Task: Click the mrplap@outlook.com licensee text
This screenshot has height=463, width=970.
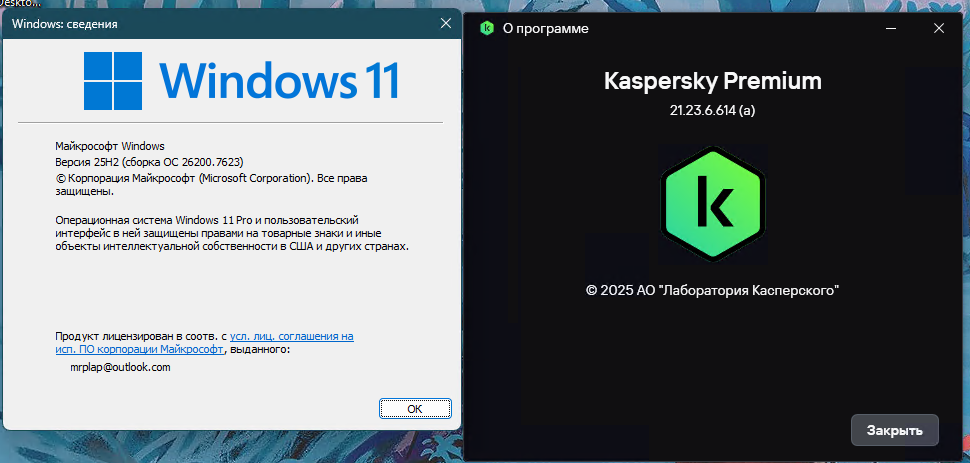Action: pyautogui.click(x=120, y=367)
